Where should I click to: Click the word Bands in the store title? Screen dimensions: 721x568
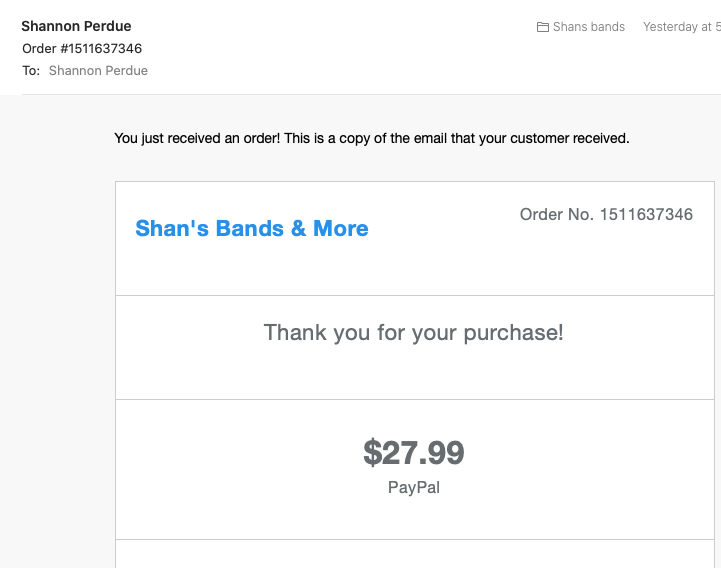tap(251, 228)
